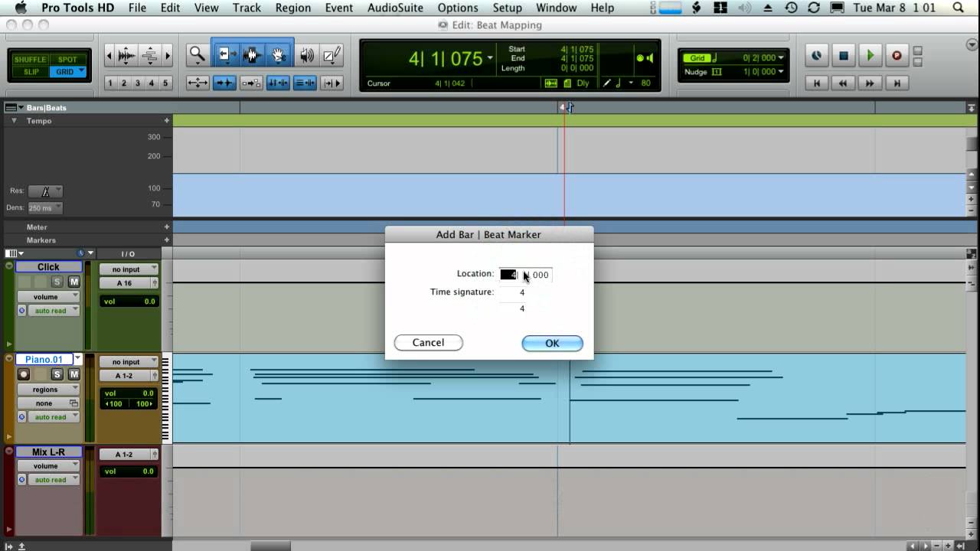Toggle Link Track and Edit Selection icon
The image size is (980, 551).
[x=305, y=83]
